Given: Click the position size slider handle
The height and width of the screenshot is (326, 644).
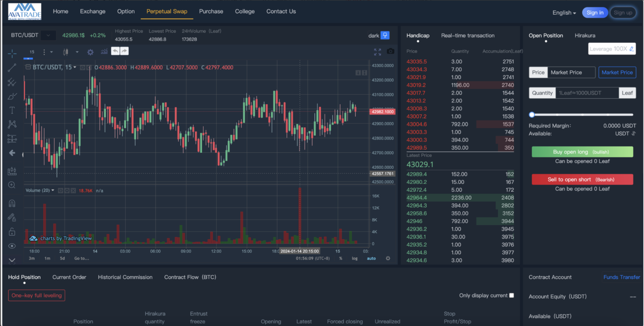Looking at the screenshot, I should tap(532, 115).
